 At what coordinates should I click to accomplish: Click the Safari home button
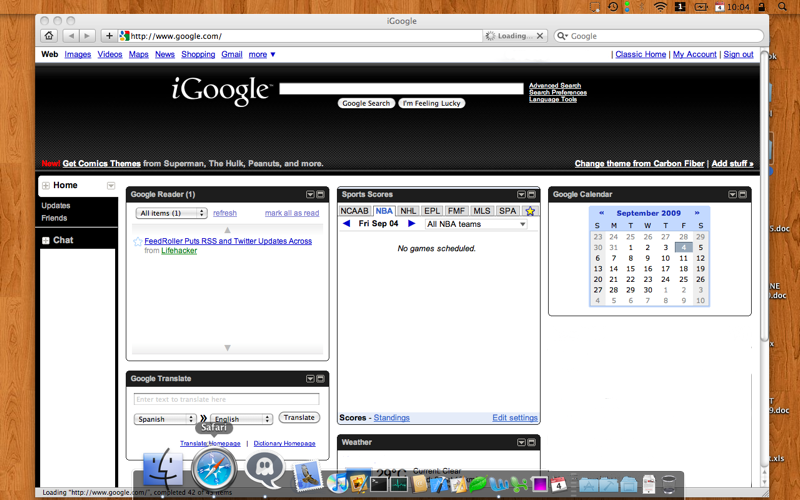(49, 36)
